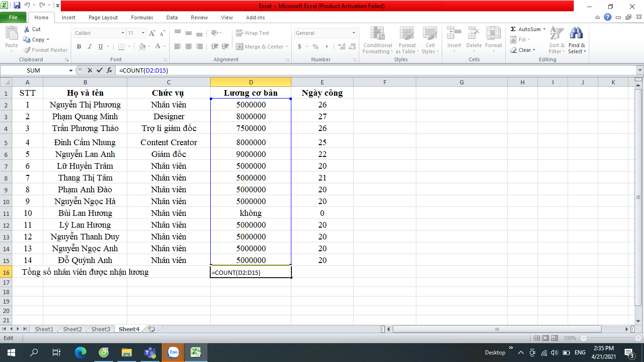Click the Paste clipboard icon
Image resolution: width=644 pixels, height=362 pixels.
coord(11,34)
